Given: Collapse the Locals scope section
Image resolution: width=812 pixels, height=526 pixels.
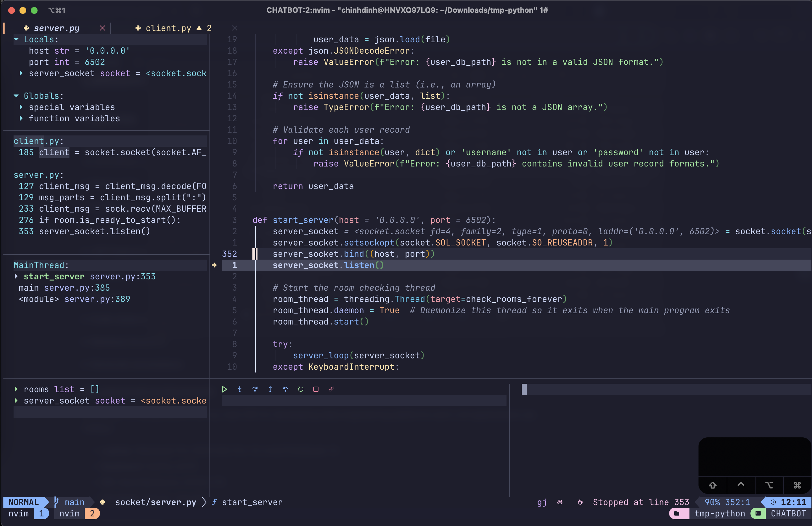Looking at the screenshot, I should click(16, 40).
